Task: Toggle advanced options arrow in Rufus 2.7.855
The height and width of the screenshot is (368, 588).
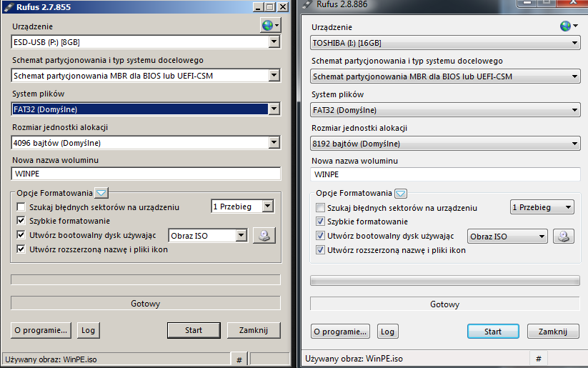Action: coord(101,193)
